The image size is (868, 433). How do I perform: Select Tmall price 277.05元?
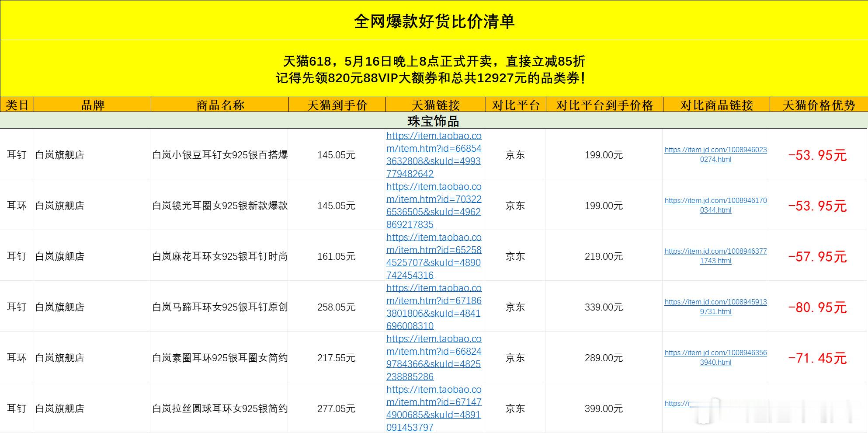(x=336, y=409)
